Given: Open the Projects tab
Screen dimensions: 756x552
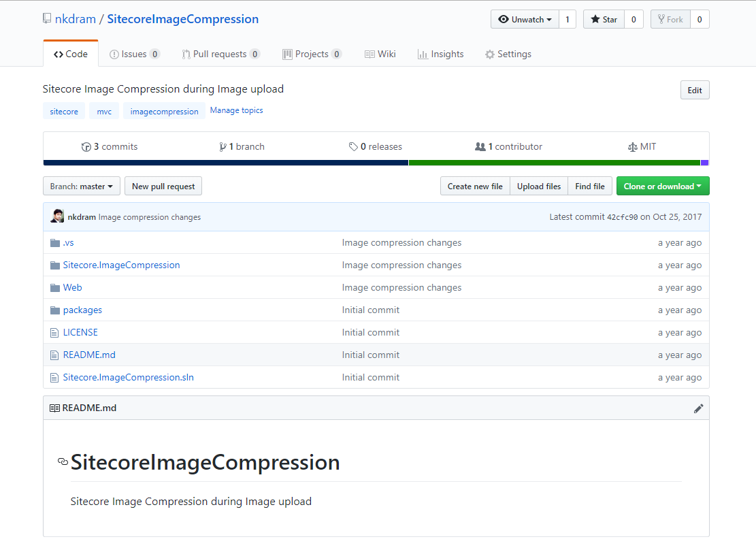Looking at the screenshot, I should (x=312, y=54).
